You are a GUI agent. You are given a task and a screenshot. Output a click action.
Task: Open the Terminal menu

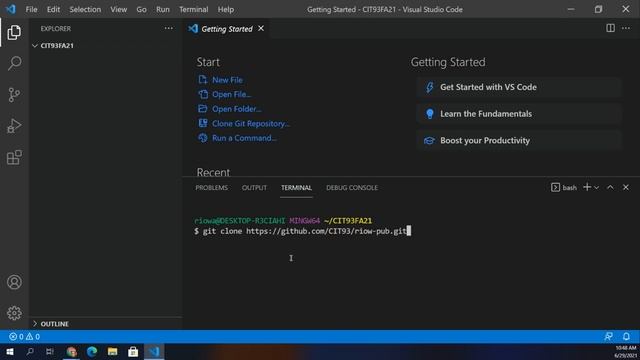(193, 9)
